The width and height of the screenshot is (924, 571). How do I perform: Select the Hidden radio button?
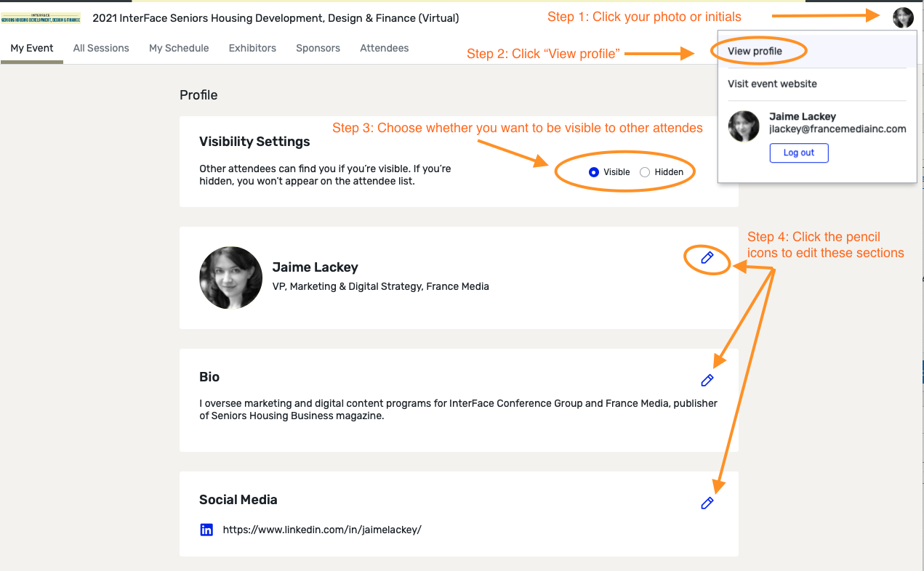coord(645,172)
